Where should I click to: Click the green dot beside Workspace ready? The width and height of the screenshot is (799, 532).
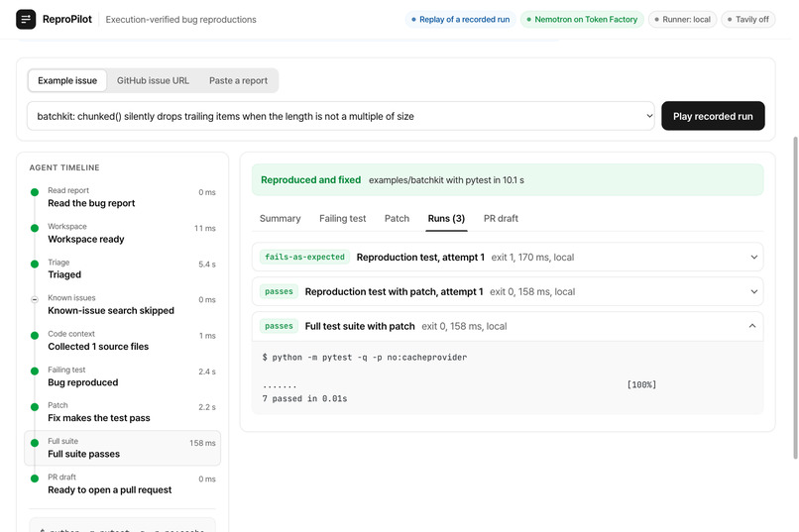(35, 228)
